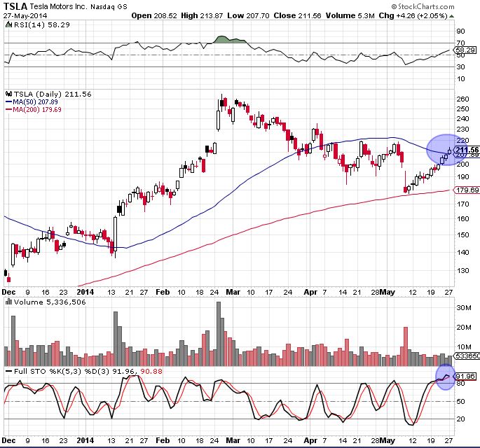
Task: Click the red %D value 90.88
Action: pyautogui.click(x=151, y=371)
